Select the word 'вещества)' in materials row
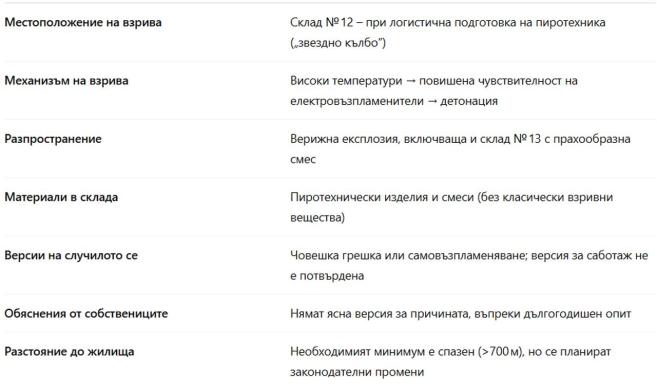This screenshot has height=392, width=657. [x=317, y=218]
